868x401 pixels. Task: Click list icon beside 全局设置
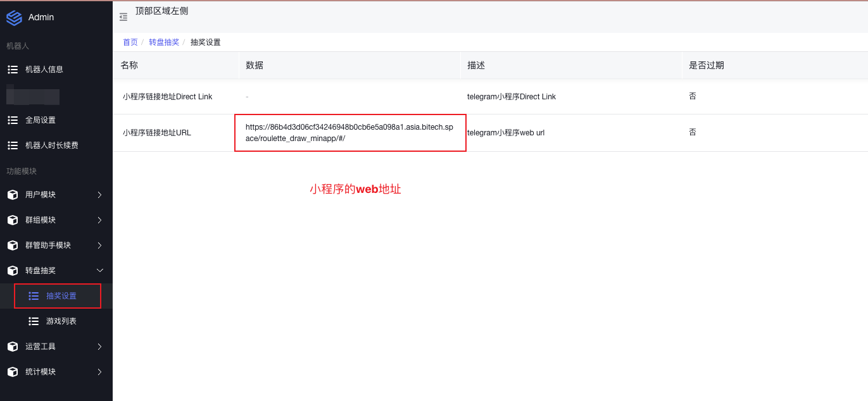(12, 120)
